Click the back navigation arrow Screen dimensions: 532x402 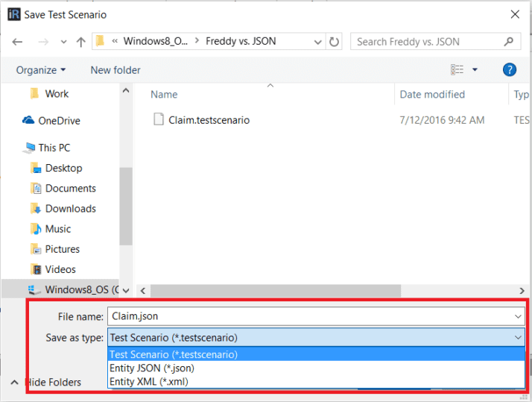(18, 42)
